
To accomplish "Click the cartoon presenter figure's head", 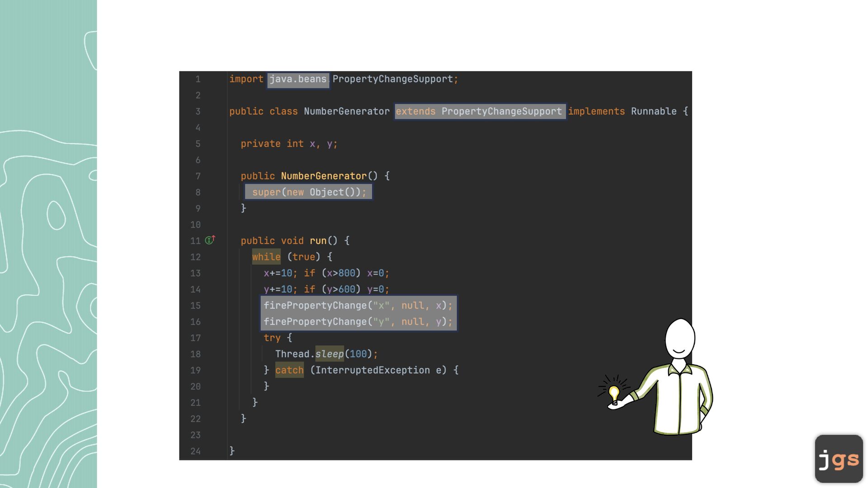I will [x=679, y=338].
